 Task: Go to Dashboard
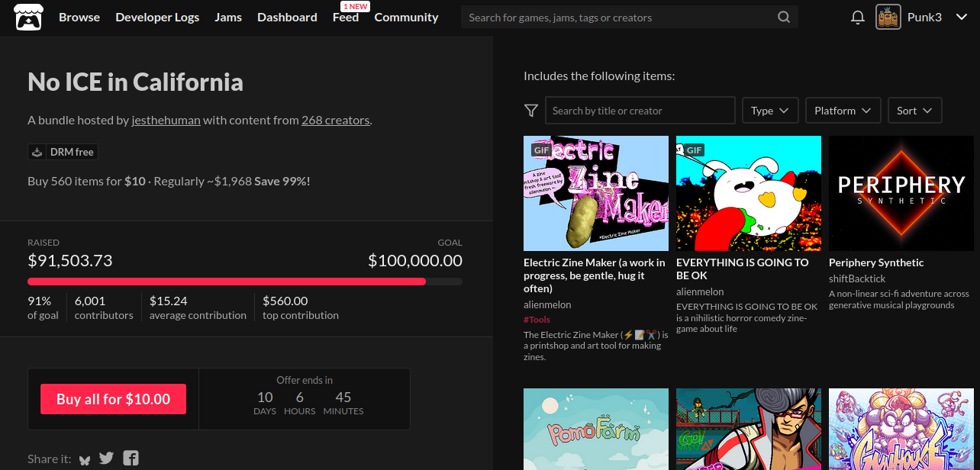pyautogui.click(x=287, y=17)
